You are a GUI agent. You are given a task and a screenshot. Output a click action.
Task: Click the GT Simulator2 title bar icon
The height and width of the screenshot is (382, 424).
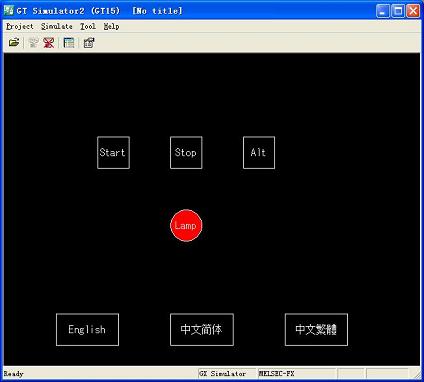point(9,10)
